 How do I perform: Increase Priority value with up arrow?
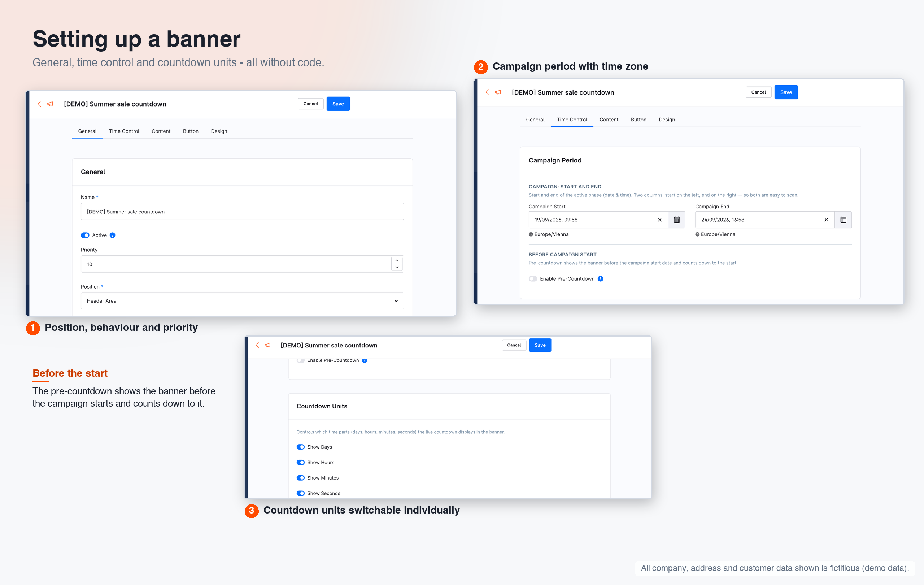[397, 260]
